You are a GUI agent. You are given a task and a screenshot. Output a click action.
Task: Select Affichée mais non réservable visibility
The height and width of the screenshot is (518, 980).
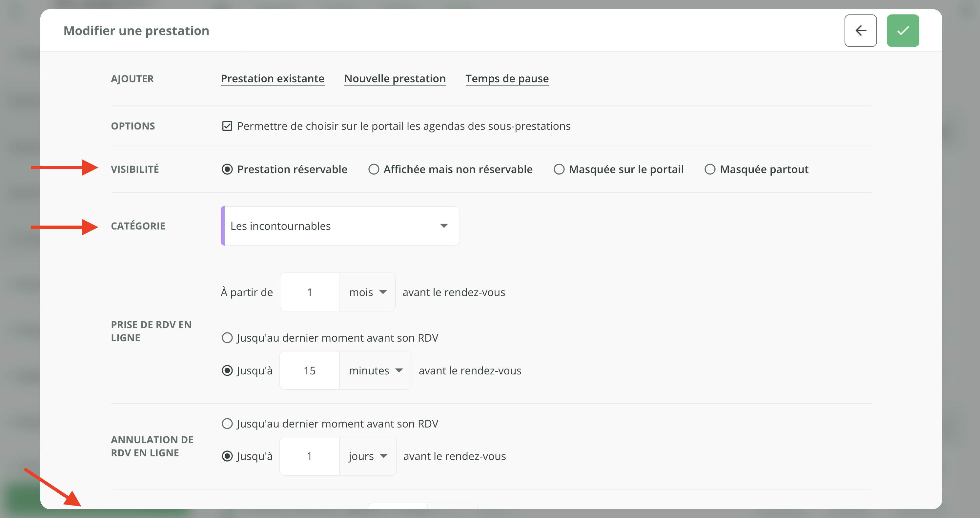click(374, 169)
